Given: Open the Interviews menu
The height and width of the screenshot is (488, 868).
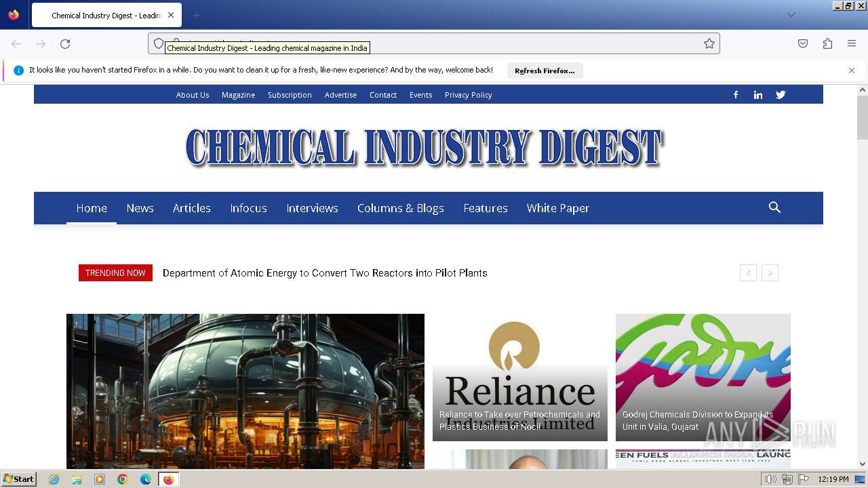Looking at the screenshot, I should pyautogui.click(x=312, y=208).
